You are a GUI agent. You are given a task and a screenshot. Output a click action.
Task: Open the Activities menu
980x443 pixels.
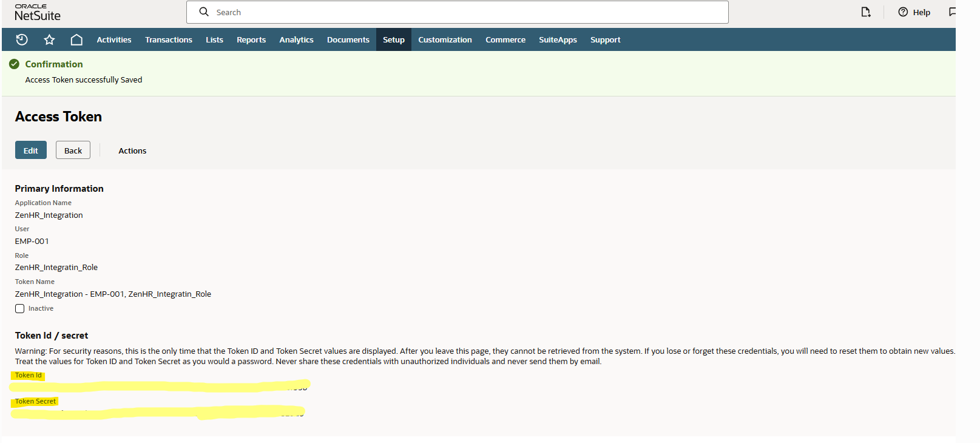click(x=114, y=39)
